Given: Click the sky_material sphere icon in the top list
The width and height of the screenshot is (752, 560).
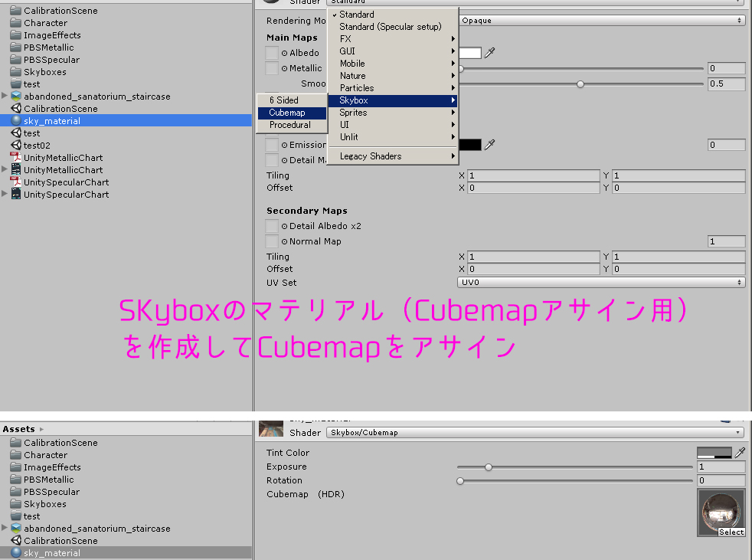Looking at the screenshot, I should (16, 121).
